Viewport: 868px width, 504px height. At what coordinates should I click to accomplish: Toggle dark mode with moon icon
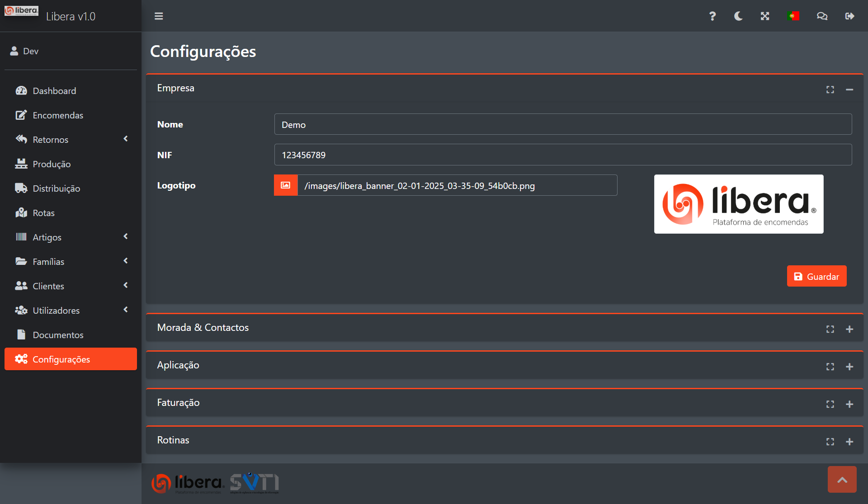738,16
